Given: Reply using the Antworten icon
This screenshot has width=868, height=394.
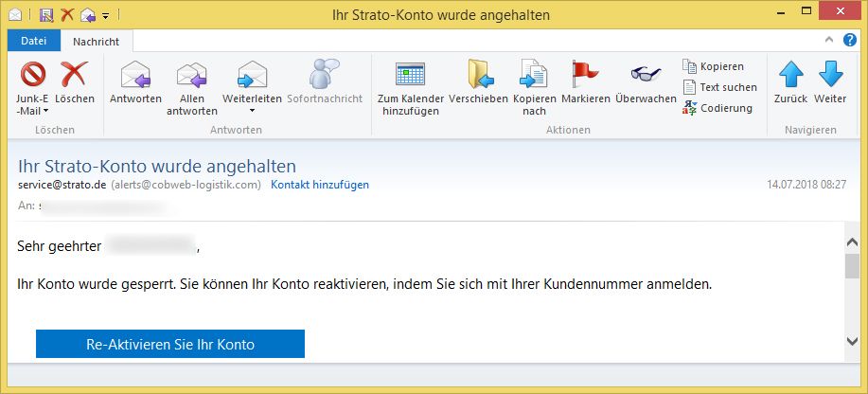Looking at the screenshot, I should [135, 74].
